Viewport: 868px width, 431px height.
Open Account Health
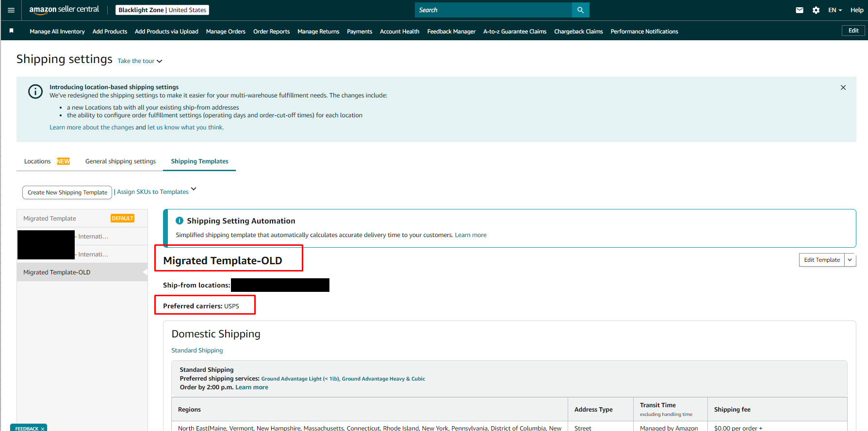click(399, 32)
